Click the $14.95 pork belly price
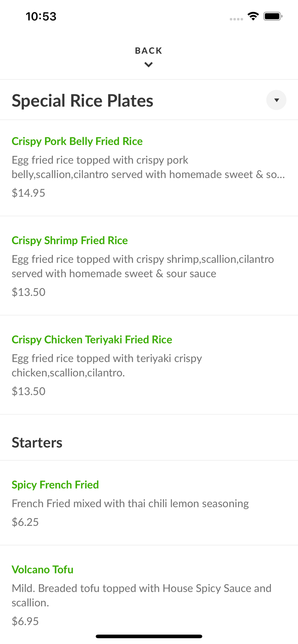This screenshot has width=298, height=644. [x=28, y=193]
